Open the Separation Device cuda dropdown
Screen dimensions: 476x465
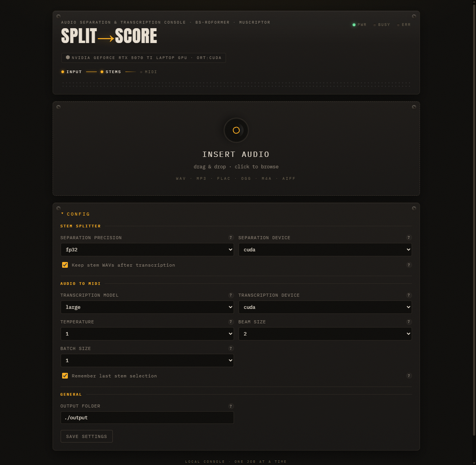[325, 250]
